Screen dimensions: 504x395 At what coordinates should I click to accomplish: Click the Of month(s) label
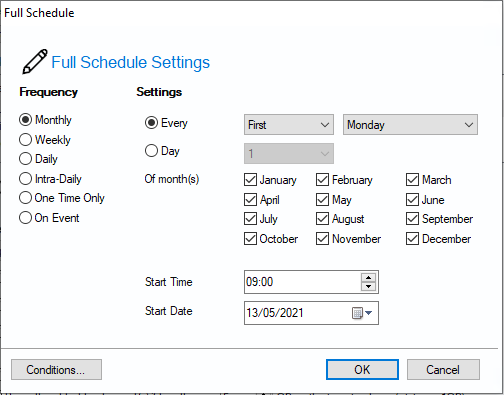(172, 179)
